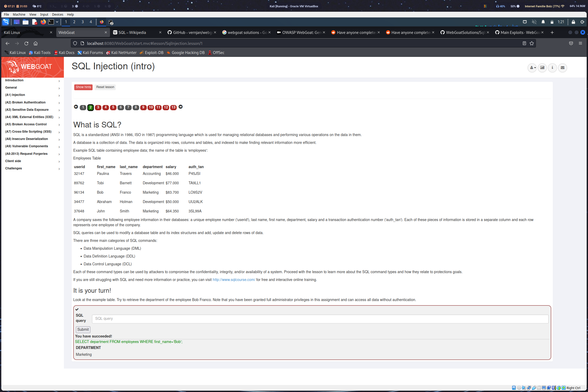Viewport: 588px width, 392px height.
Task: Focus the SQL query input field
Action: tap(320, 319)
